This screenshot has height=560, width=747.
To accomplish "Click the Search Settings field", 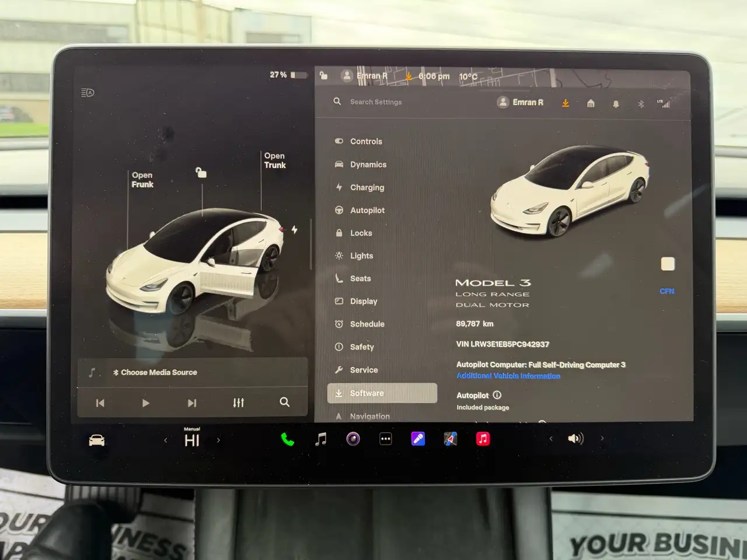I will tap(376, 101).
